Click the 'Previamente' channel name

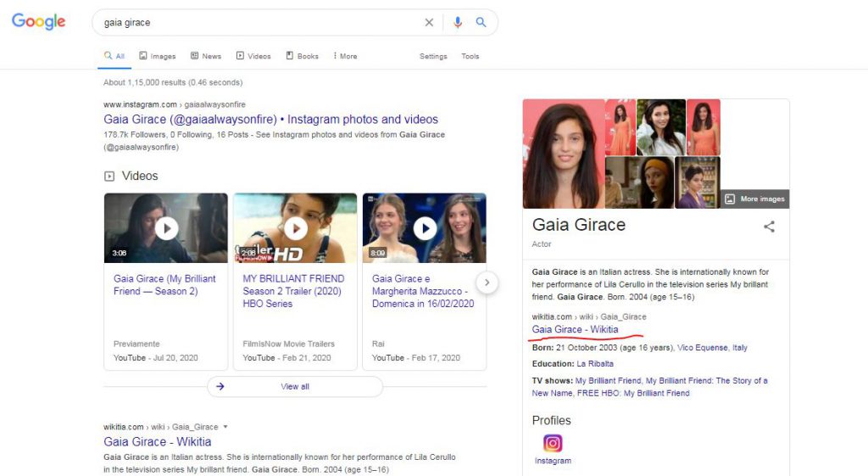(x=136, y=344)
